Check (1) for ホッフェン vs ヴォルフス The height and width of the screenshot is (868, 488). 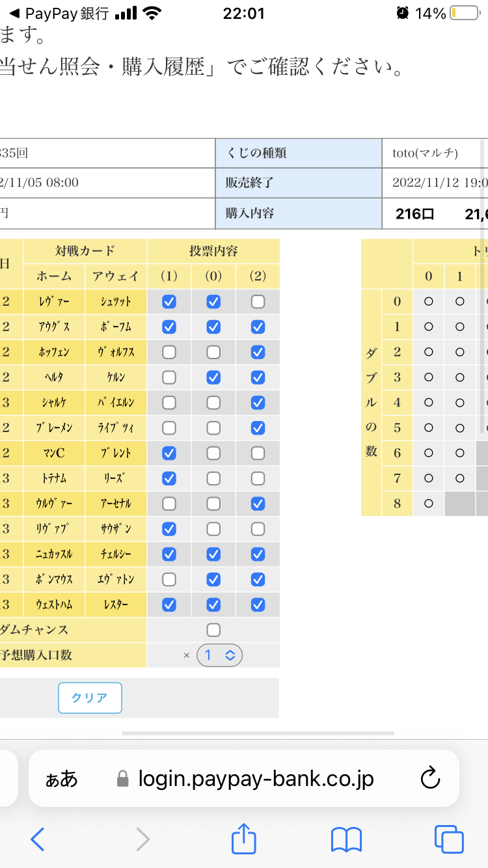point(169,352)
